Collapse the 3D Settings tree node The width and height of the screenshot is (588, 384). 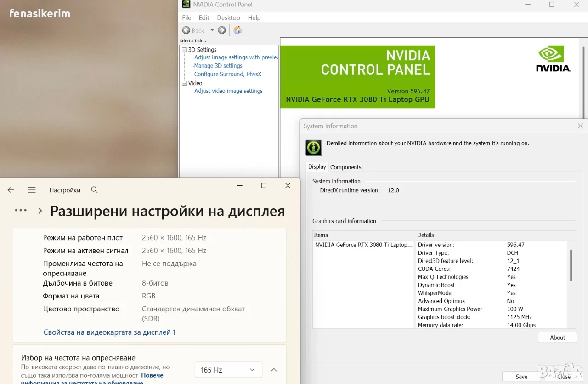(184, 50)
